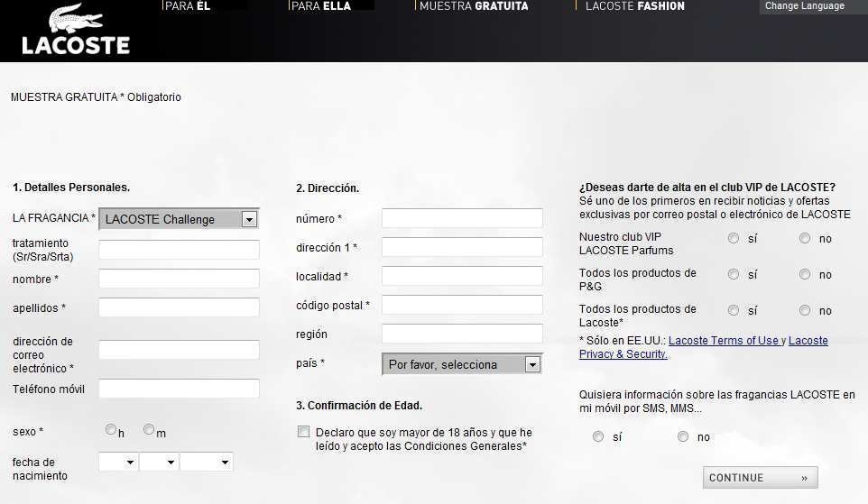The image size is (868, 504).
Task: Check the mayor de 18 años checkbox
Action: (303, 432)
